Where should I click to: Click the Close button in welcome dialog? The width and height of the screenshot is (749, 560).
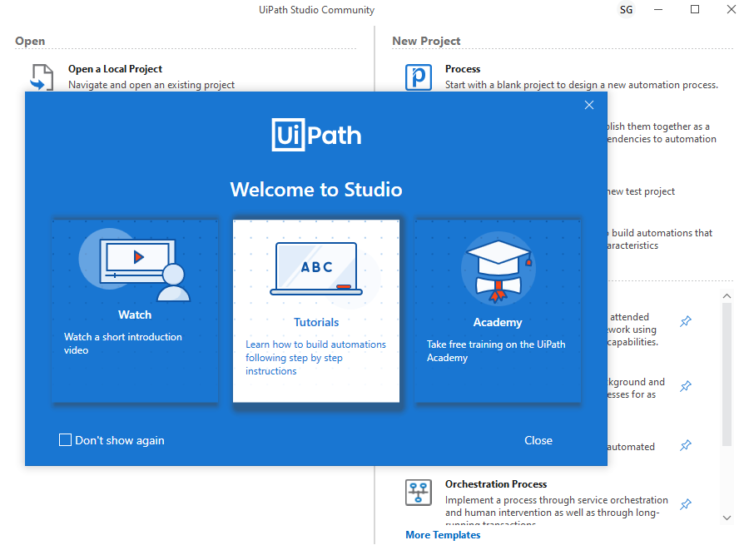(x=538, y=440)
